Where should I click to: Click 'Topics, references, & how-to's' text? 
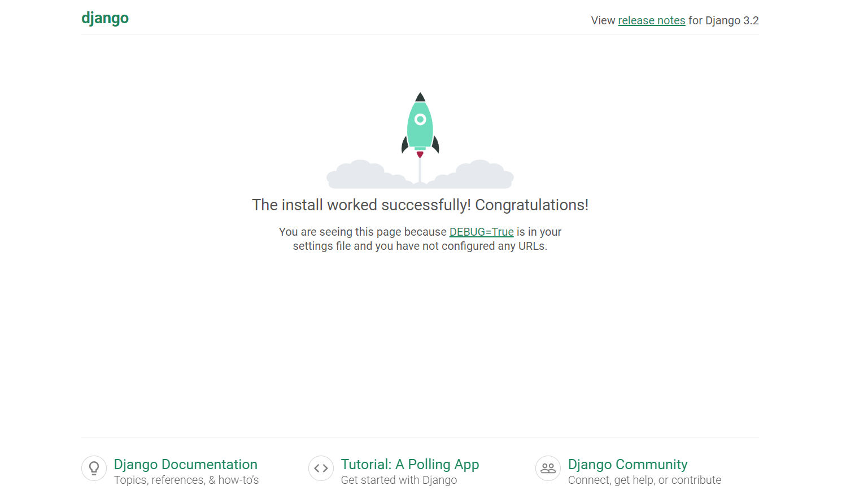tap(186, 480)
